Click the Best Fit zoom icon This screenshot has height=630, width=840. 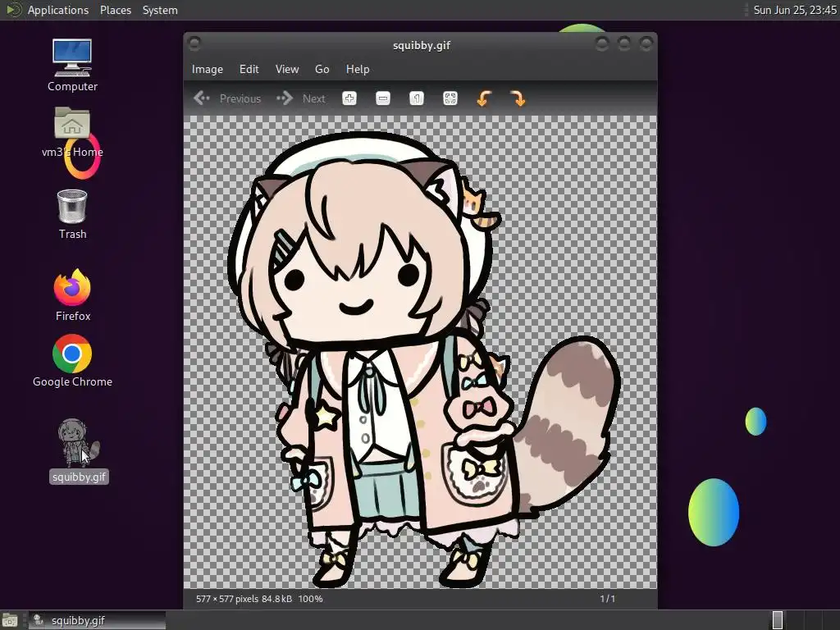[x=450, y=98]
